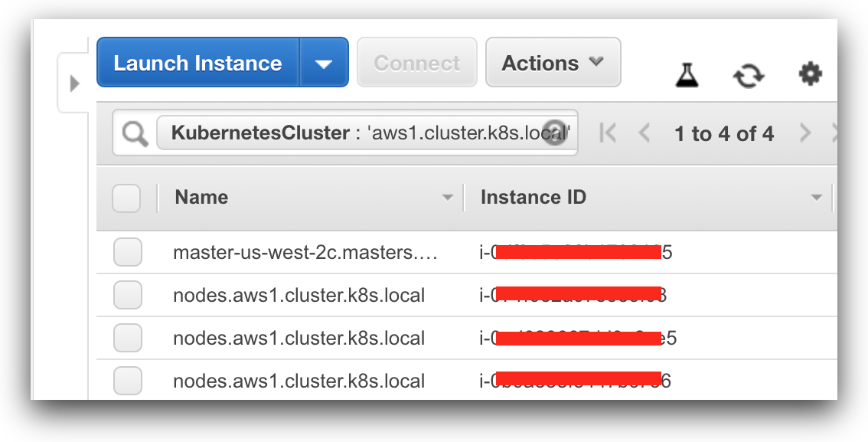
Task: Select the master-us-west-2c instance checkbox
Action: coord(128,252)
